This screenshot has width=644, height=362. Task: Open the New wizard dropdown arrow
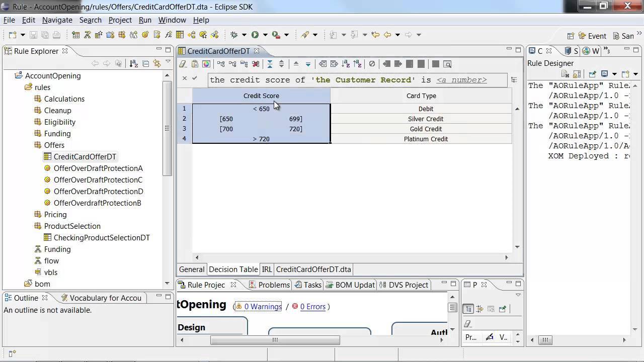coord(23,35)
